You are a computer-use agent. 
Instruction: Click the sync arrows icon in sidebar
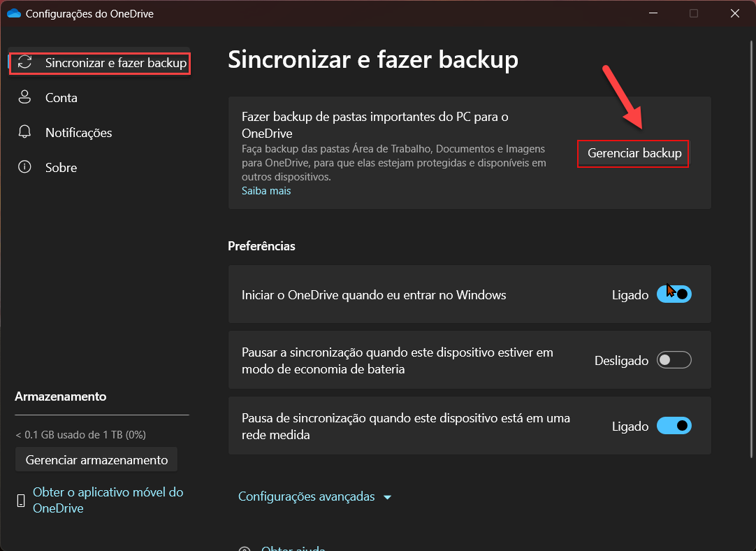tap(25, 63)
